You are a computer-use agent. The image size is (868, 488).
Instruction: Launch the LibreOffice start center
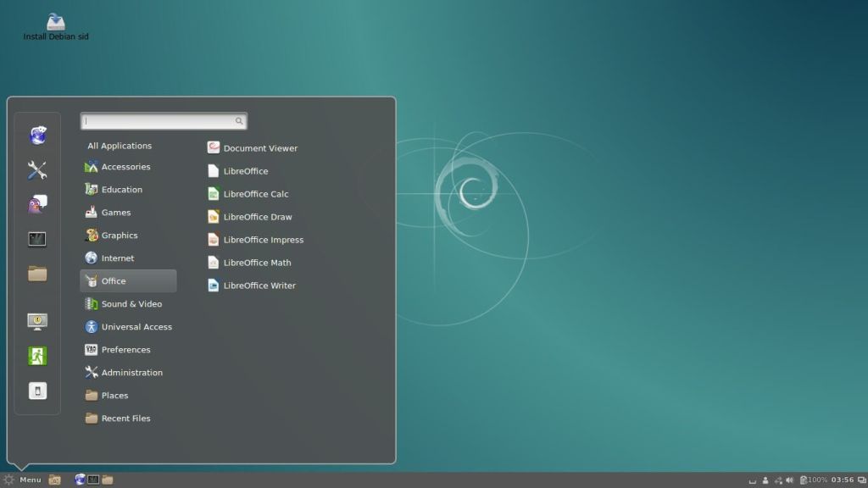(x=238, y=171)
